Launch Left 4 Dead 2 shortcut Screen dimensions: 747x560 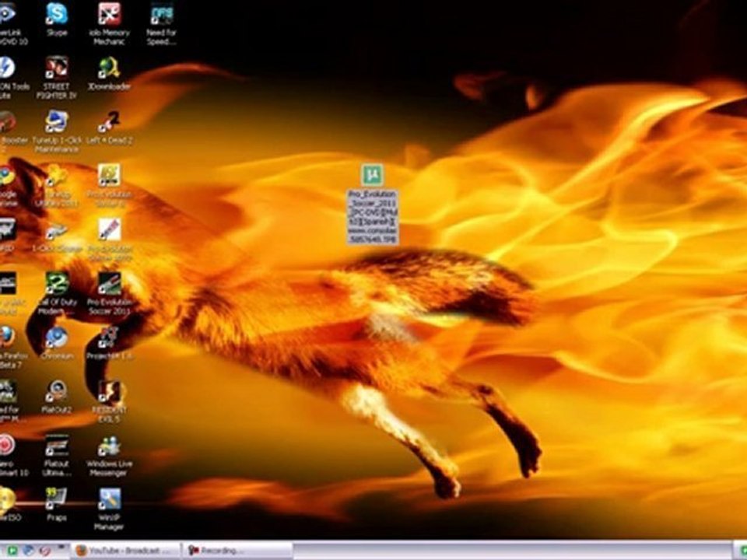pos(109,127)
